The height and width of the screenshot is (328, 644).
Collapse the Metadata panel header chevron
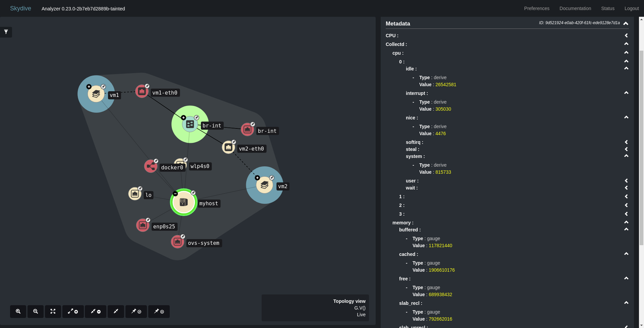click(x=626, y=23)
